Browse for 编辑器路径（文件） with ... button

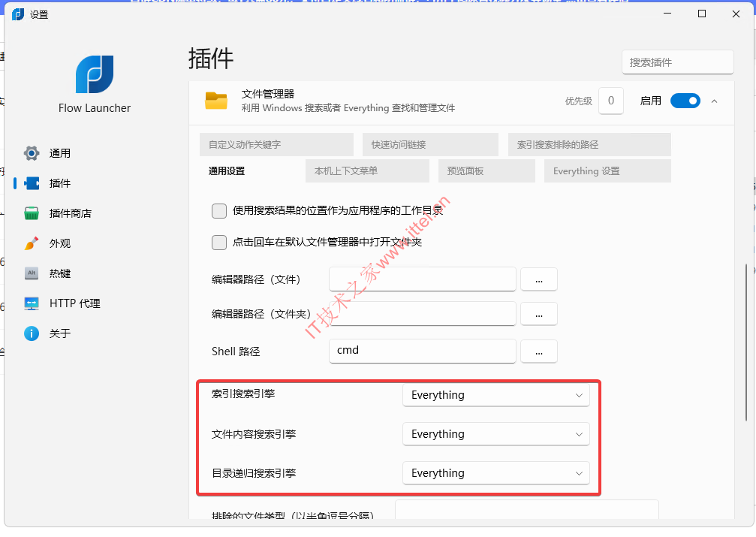(x=539, y=280)
